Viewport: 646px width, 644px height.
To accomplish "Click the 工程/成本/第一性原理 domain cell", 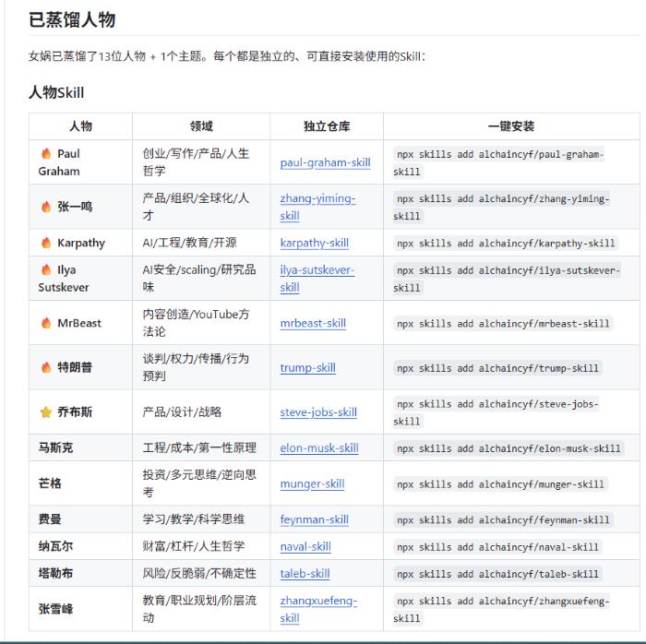I will click(199, 447).
